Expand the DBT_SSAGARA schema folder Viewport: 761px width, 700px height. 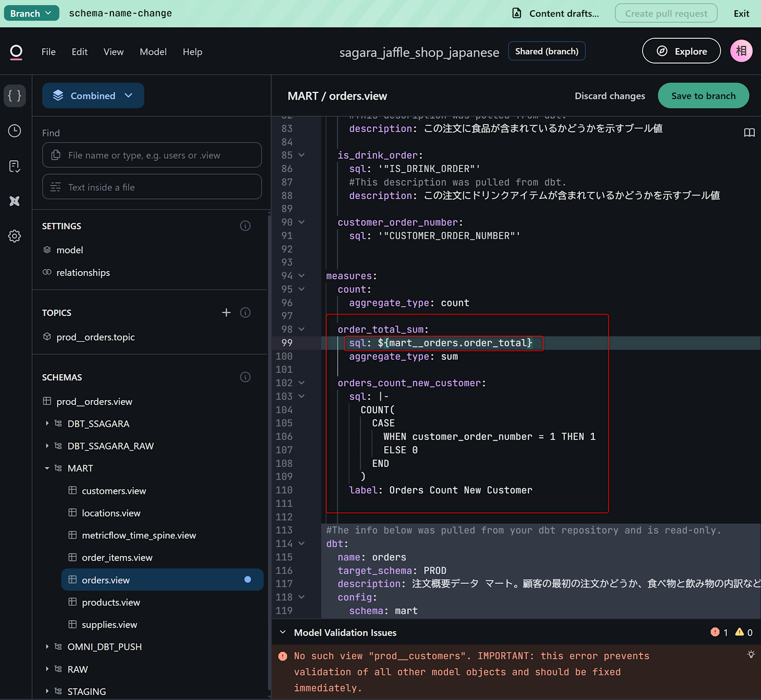[x=47, y=423]
